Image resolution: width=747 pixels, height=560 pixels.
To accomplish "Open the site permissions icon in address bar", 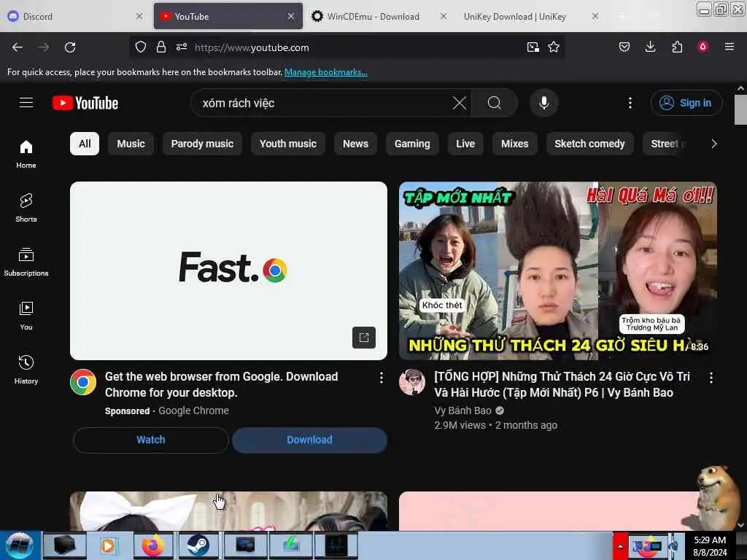I will pyautogui.click(x=182, y=47).
